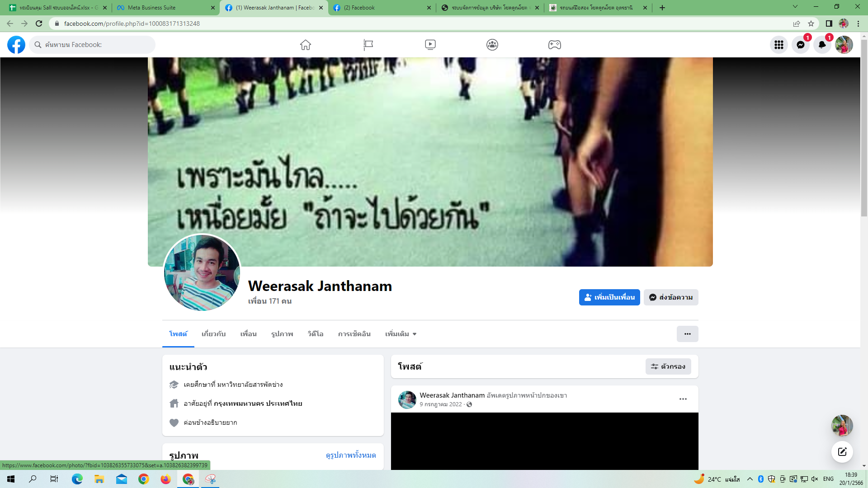
Task: Open the Facebook menu grid icon
Action: click(778, 45)
